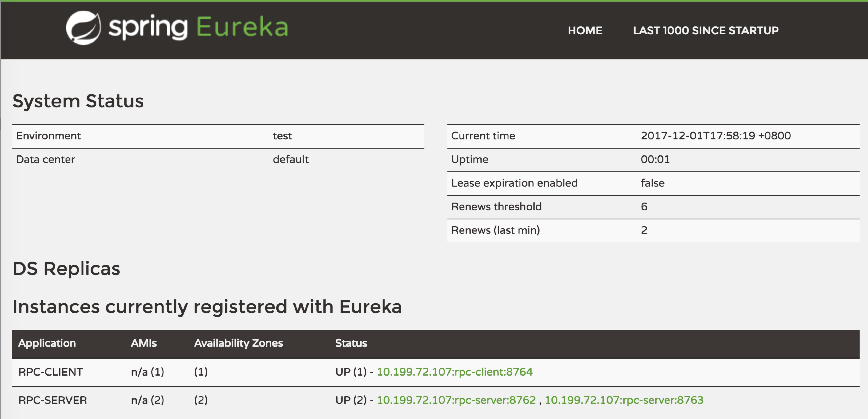Click the RPC-CLIENT application cell
This screenshot has width=868, height=419.
50,372
